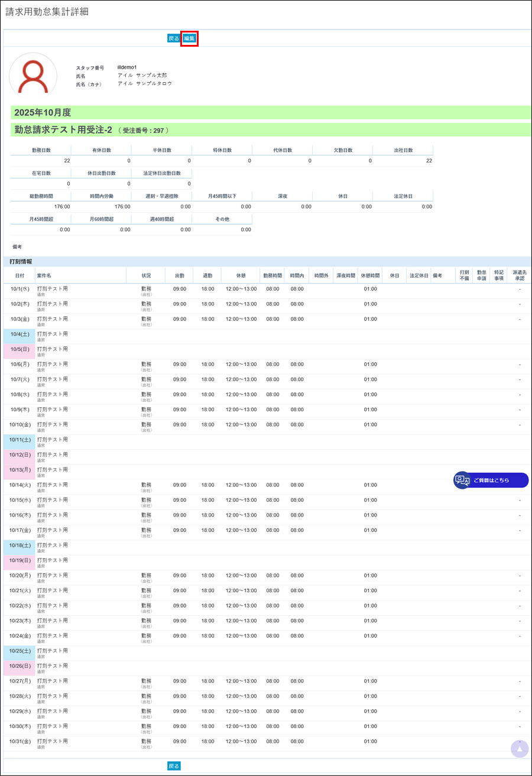Click the scroll-to-top arrow icon
This screenshot has width=532, height=776.
pos(520,749)
